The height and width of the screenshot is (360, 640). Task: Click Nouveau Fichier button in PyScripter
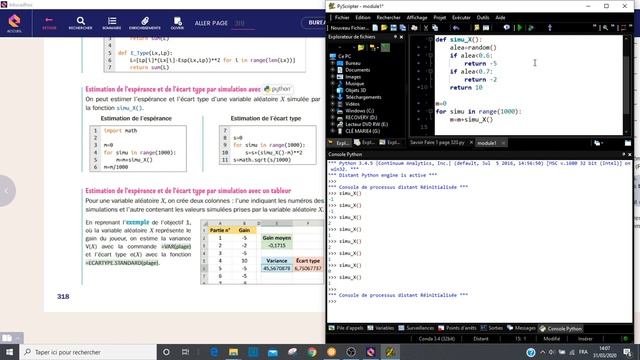349,28
